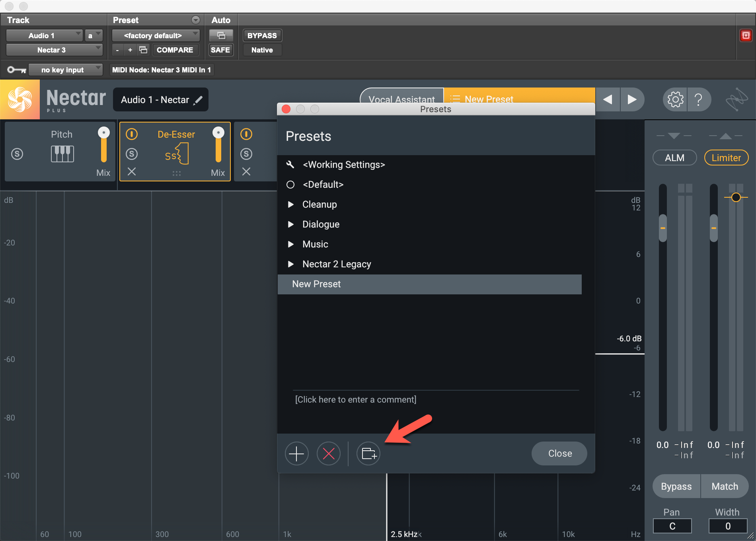Viewport: 756px width, 541px height.
Task: Open the Audio 1 track dropdown
Action: click(45, 35)
